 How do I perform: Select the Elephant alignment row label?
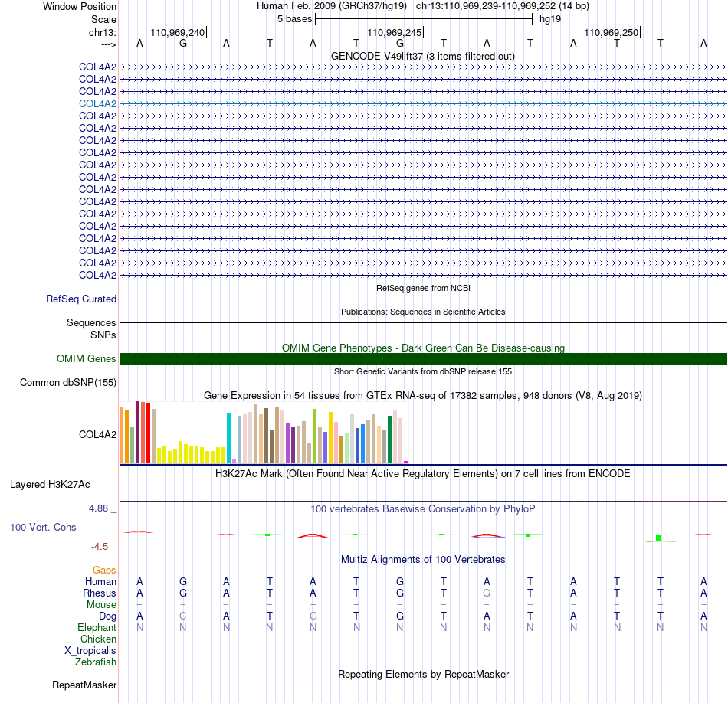(x=97, y=627)
